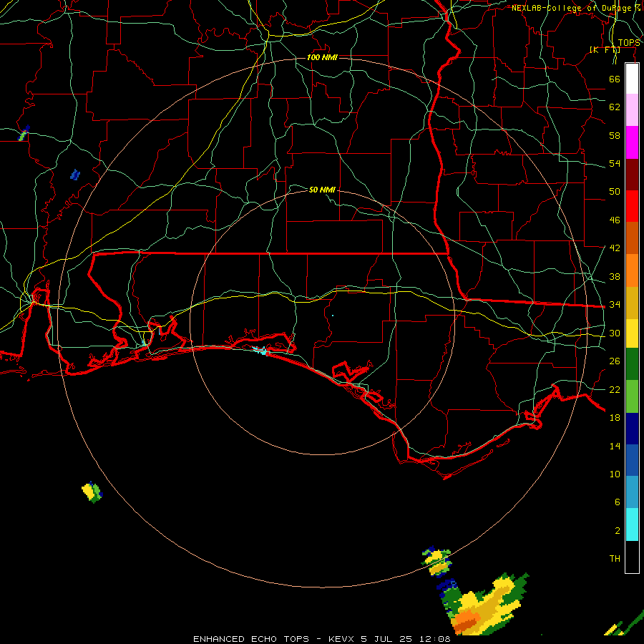Click the TH legend label
This screenshot has height=644, width=644.
[615, 559]
